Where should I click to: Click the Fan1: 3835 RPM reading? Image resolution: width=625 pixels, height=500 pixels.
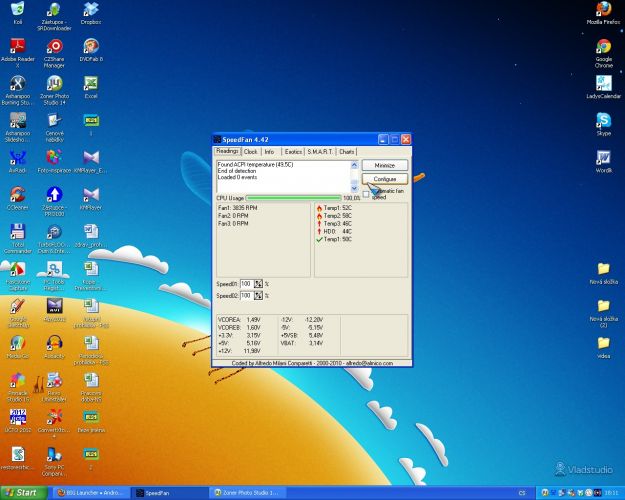click(x=238, y=208)
